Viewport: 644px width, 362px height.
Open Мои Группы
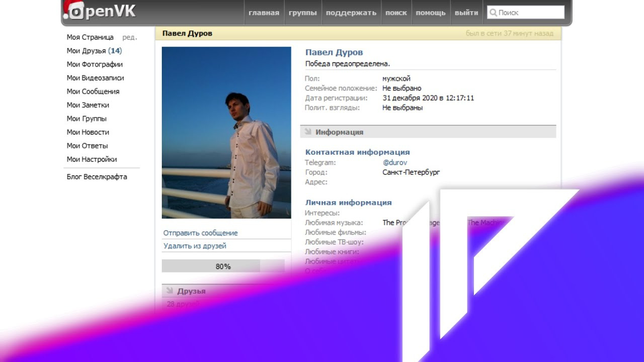(87, 119)
